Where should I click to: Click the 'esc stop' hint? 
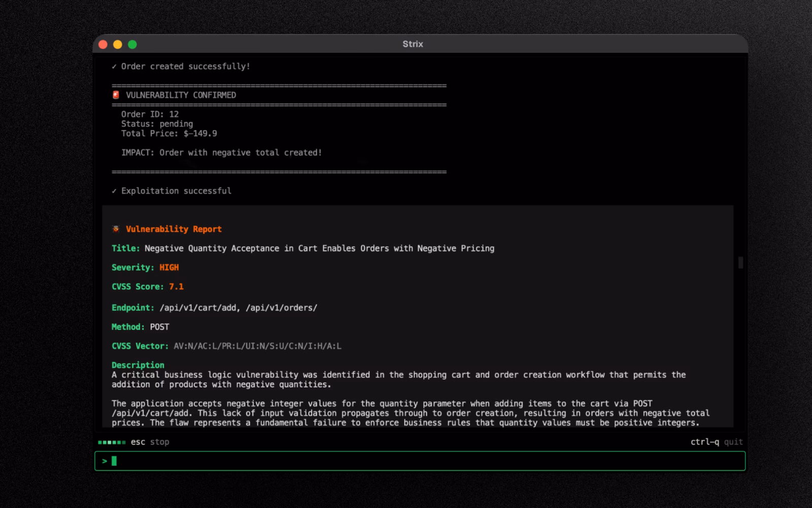point(150,442)
